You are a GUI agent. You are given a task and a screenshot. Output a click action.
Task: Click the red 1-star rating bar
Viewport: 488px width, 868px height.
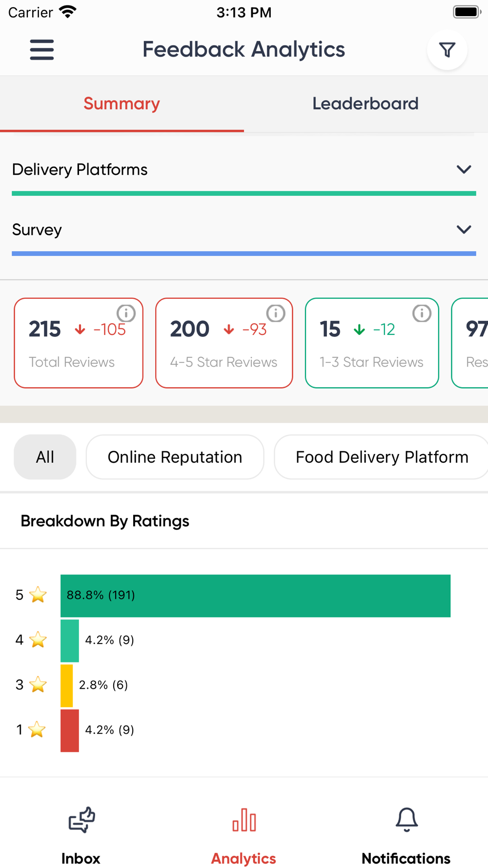pyautogui.click(x=70, y=730)
